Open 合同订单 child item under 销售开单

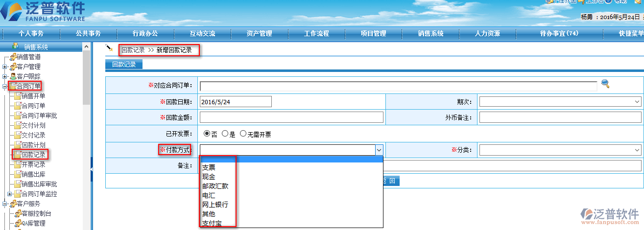33,106
